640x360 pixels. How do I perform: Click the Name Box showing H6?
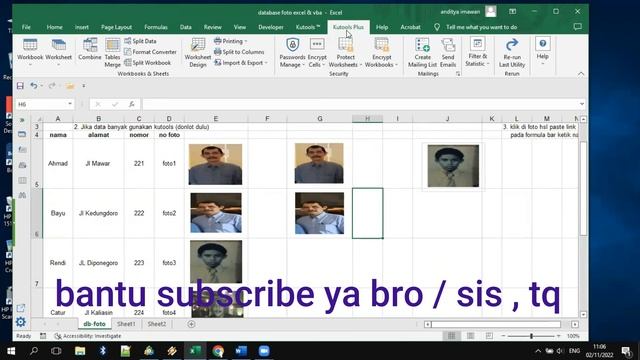point(41,104)
